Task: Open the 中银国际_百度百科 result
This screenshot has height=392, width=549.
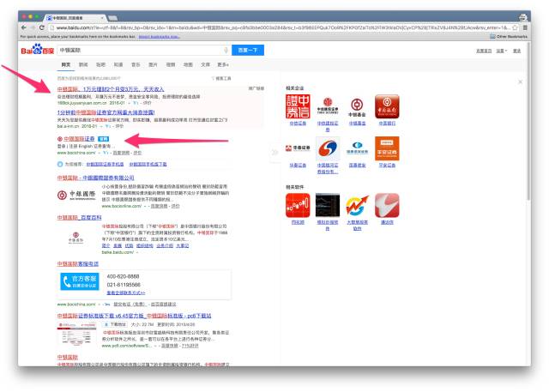Action: pyautogui.click(x=80, y=217)
